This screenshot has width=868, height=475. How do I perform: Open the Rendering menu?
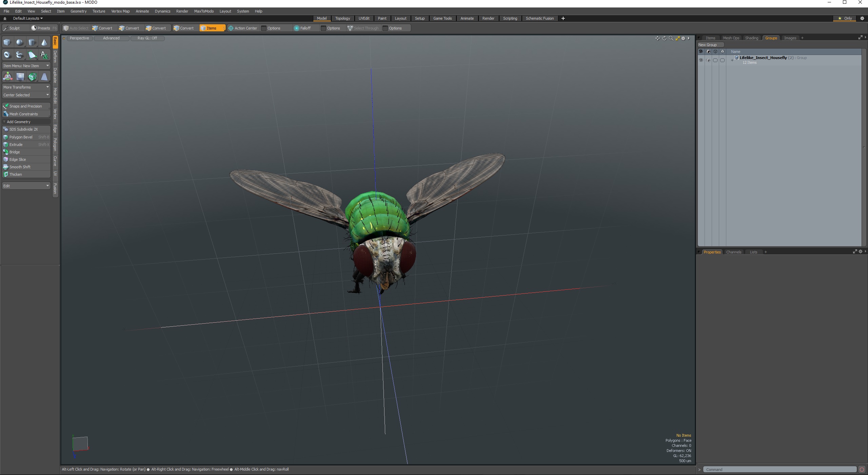coord(181,11)
